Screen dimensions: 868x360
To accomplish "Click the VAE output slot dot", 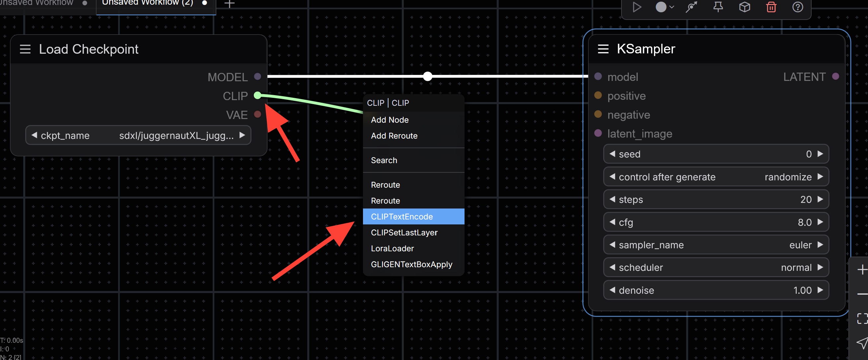I will [257, 114].
